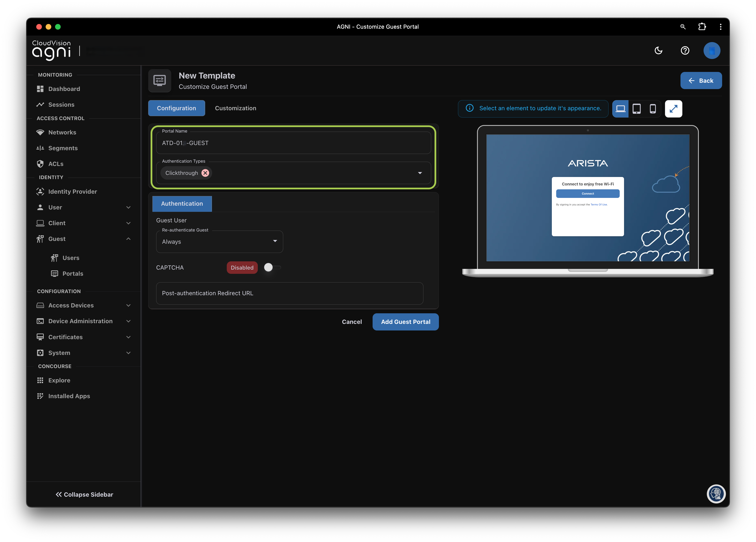This screenshot has height=542, width=756.
Task: Select laptop preview mode
Action: [x=620, y=109]
